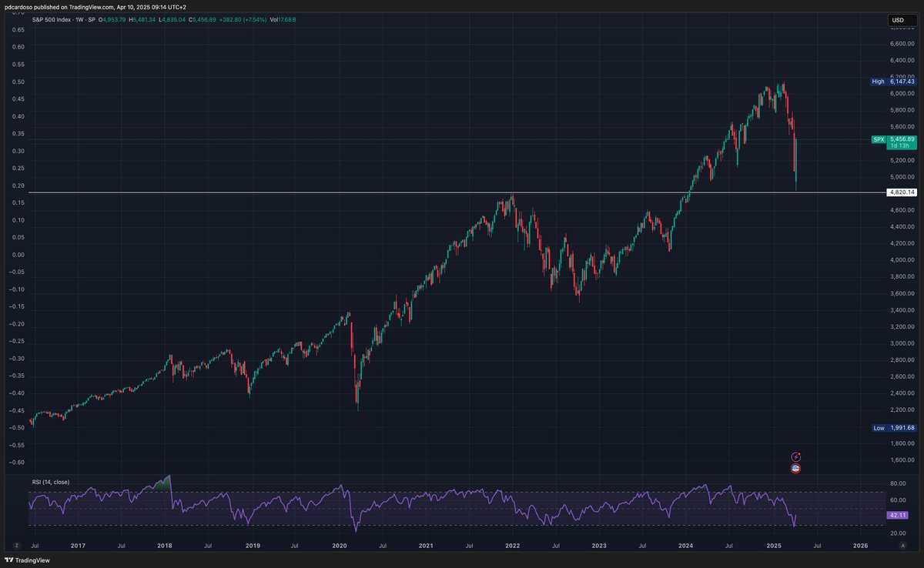Click the US flag economic event icon
Viewport: 924px width, 568px height.
point(795,467)
